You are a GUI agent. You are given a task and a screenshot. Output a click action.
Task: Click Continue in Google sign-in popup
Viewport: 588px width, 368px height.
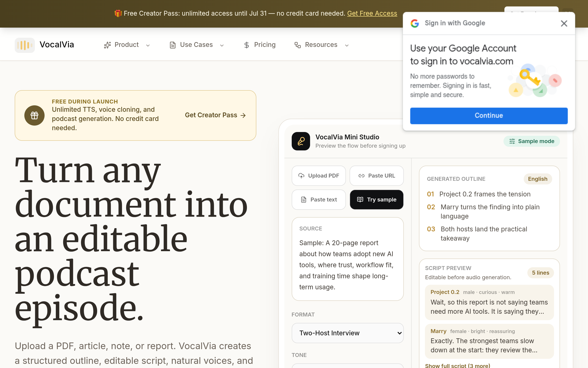coord(489,116)
